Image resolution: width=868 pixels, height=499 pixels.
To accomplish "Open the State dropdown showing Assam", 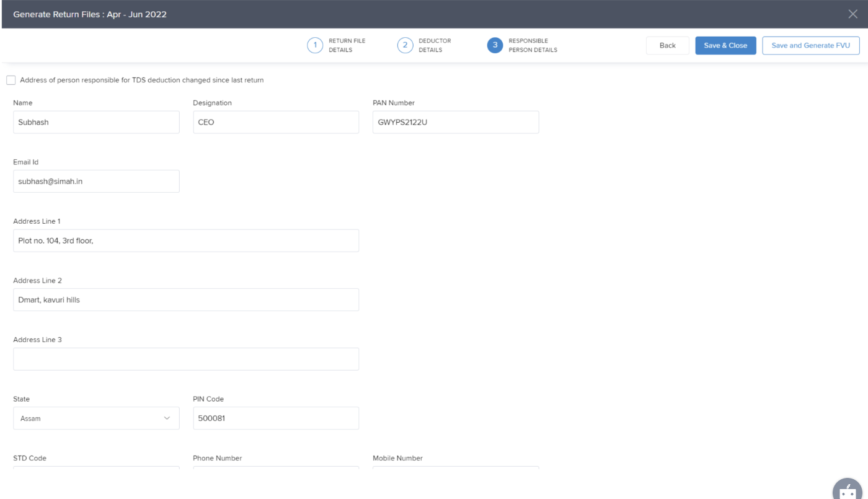I will coord(96,418).
